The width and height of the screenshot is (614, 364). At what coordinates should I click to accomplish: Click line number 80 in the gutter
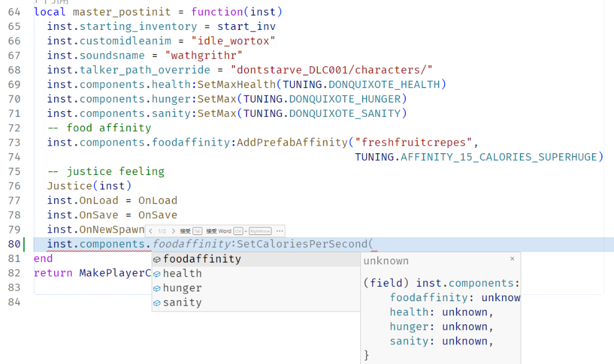(14, 244)
